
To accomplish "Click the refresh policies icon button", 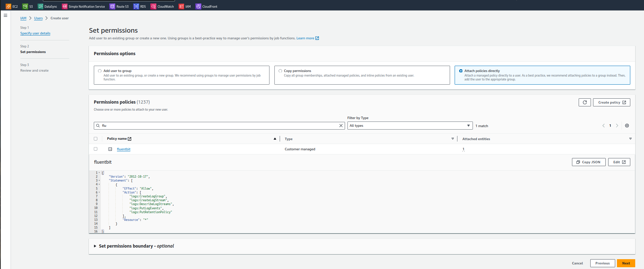I will 585,102.
